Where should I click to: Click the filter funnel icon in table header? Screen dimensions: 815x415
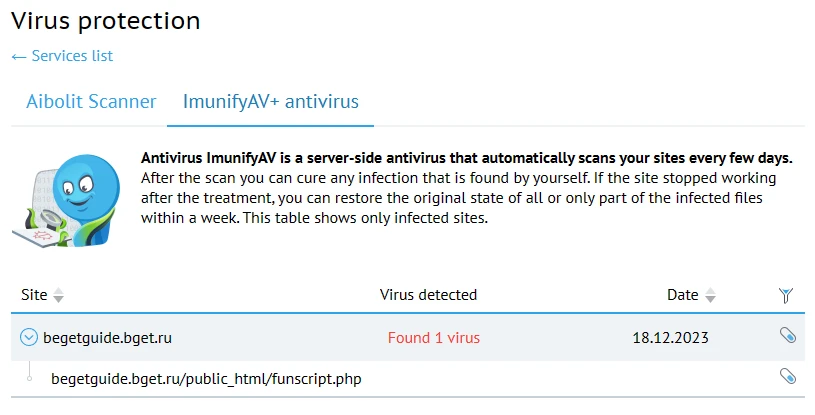click(x=786, y=295)
